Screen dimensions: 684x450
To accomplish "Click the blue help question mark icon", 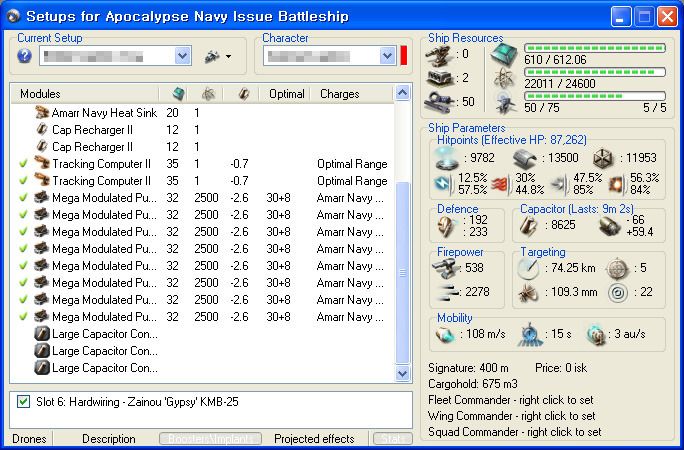I will (24, 56).
